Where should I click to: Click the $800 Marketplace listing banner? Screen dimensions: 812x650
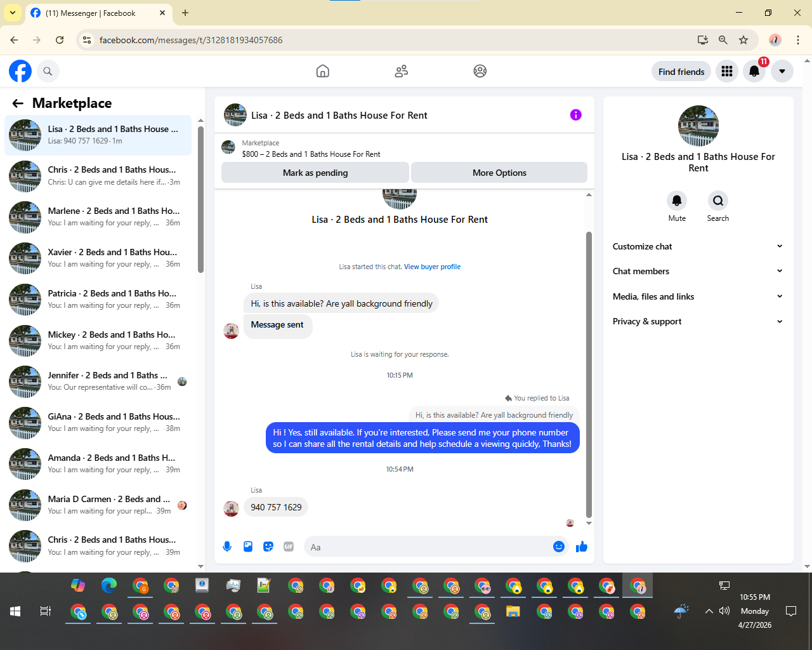(x=404, y=149)
